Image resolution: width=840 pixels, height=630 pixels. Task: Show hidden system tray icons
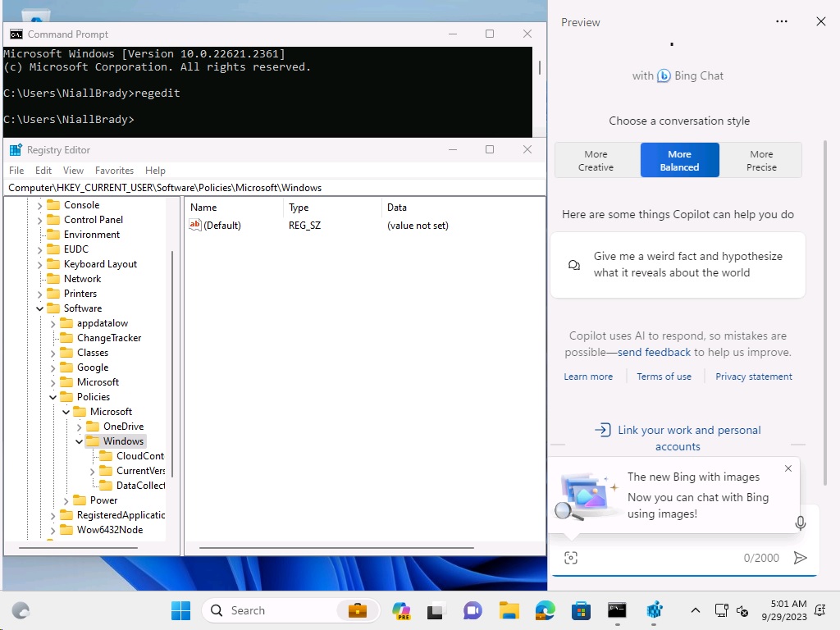[x=695, y=610]
